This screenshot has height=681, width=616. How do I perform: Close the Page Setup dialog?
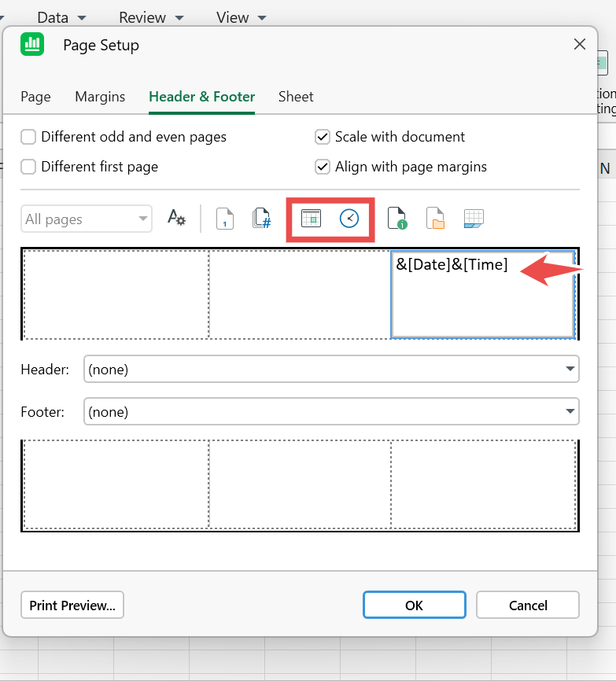[580, 44]
